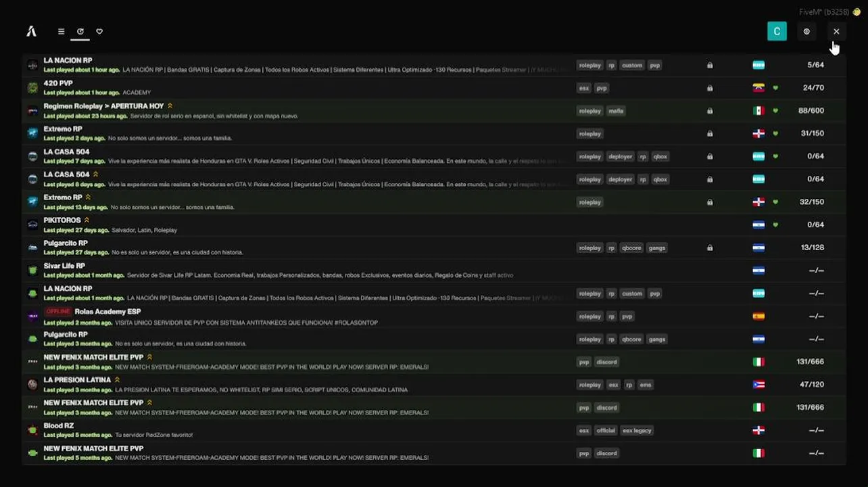Toggle favorite heart on the 31/150 row
868x487 pixels.
click(775, 133)
